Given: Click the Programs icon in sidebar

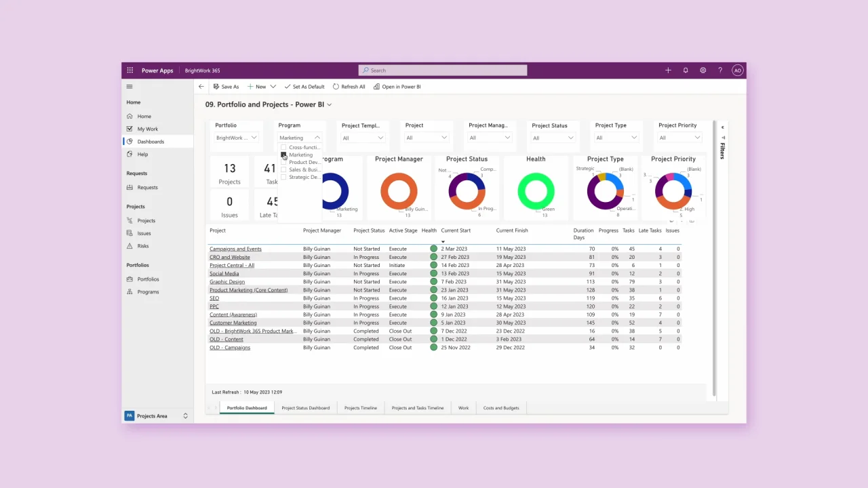Looking at the screenshot, I should (130, 292).
